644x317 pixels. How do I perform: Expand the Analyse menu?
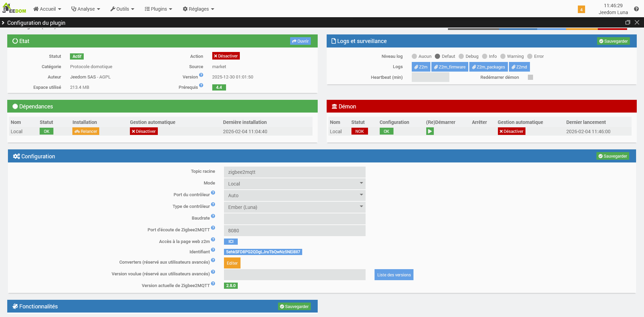tap(86, 9)
